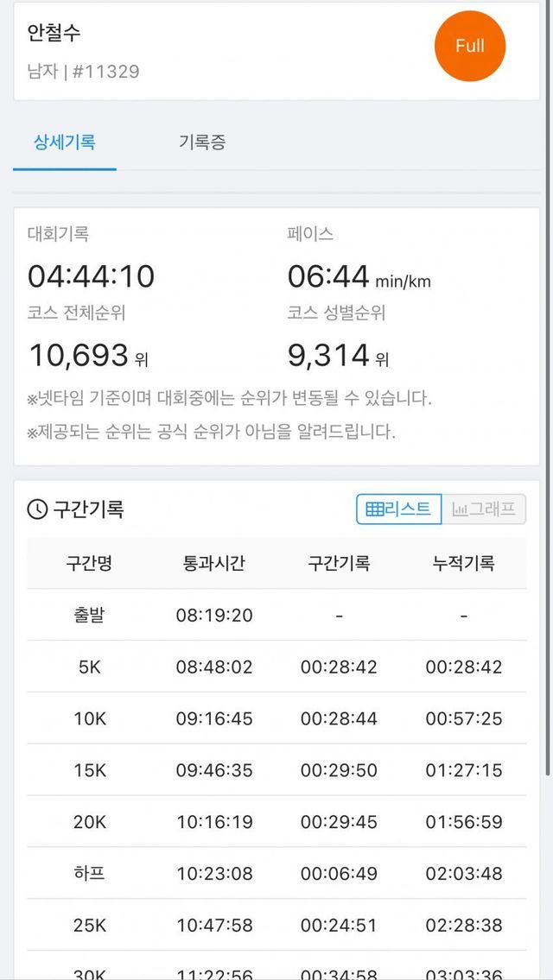553x980 pixels.
Task: Click the orange Full badge
Action: (x=469, y=46)
